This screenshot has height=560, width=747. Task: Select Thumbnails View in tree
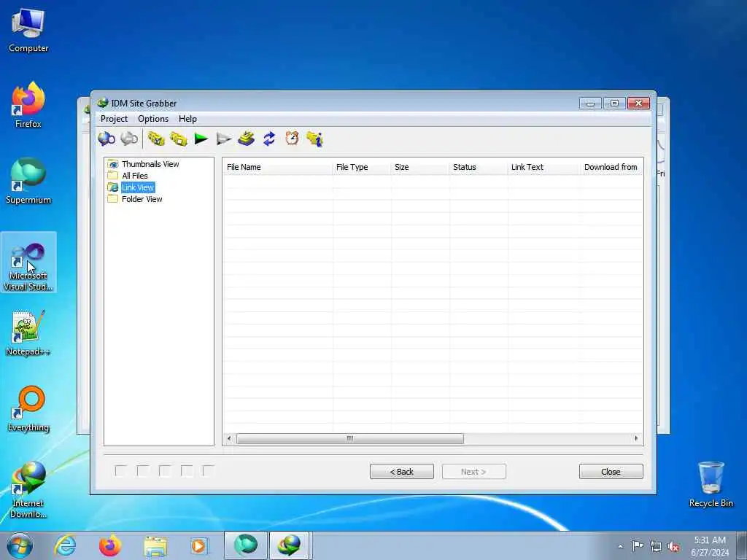coord(150,164)
